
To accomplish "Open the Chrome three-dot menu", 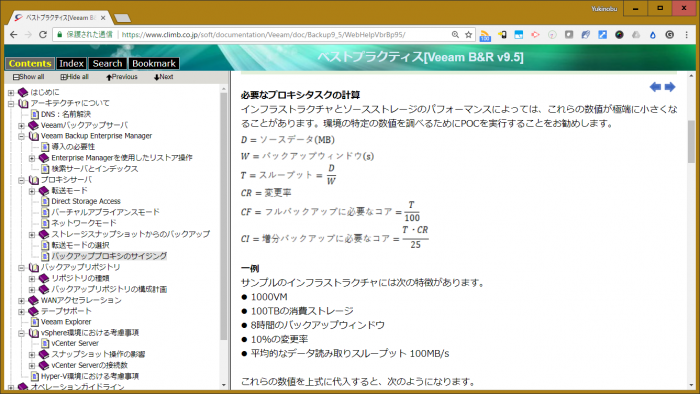I will click(686, 35).
